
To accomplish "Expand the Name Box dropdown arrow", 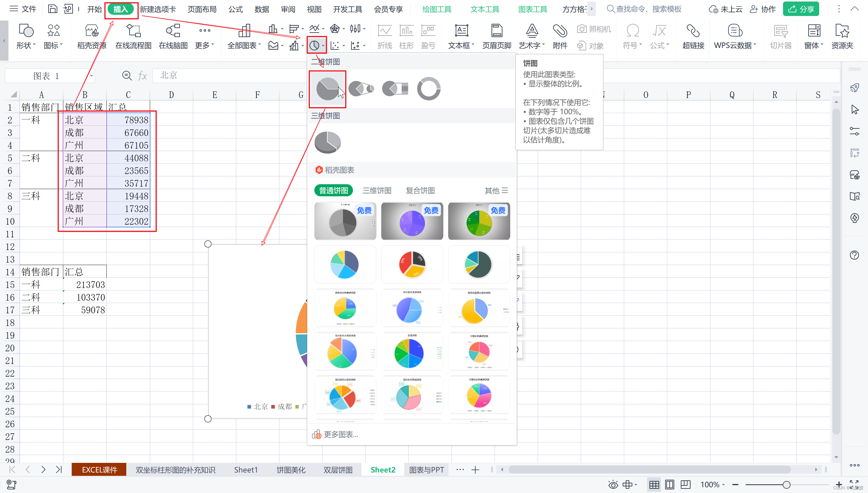I will [91, 76].
